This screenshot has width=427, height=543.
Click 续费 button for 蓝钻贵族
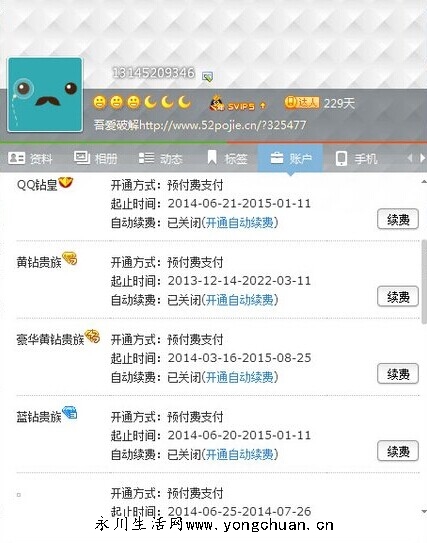click(x=398, y=451)
